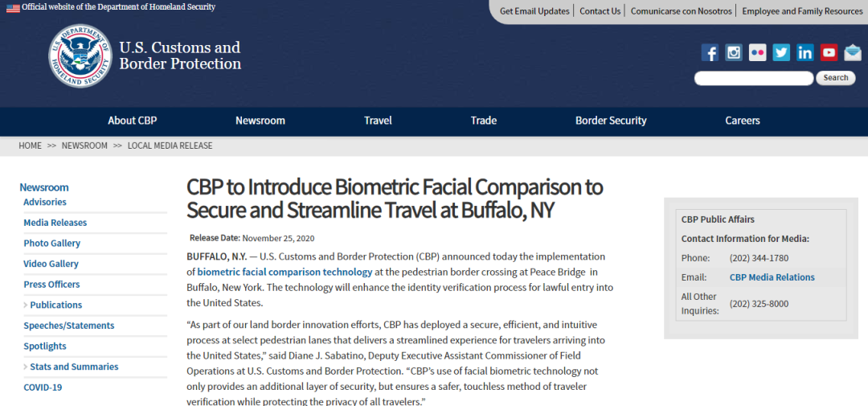868x406 pixels.
Task: Open the Trade navigation menu
Action: click(484, 121)
